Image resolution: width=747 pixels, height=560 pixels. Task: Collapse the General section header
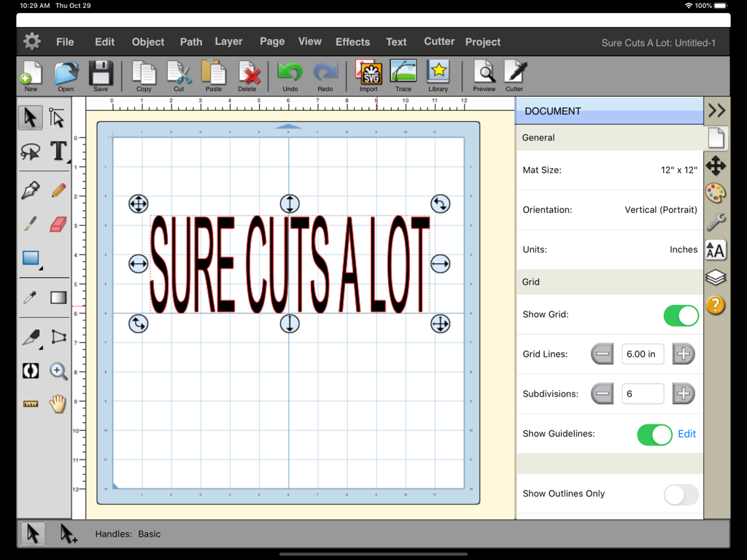(610, 137)
